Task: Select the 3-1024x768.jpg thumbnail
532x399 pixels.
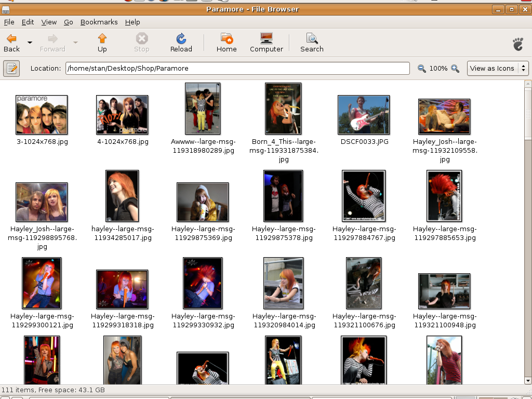Action: coord(42,115)
